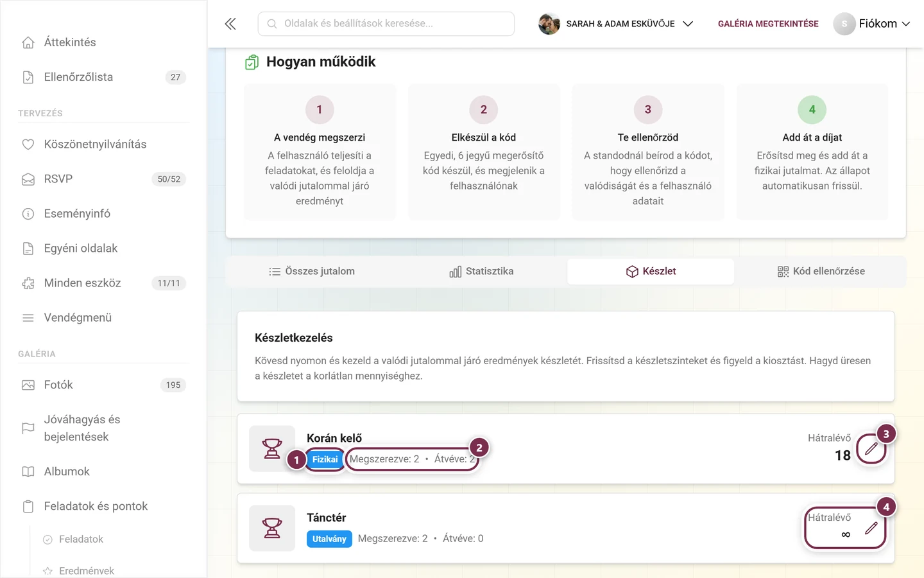Click the Feladatok és pontok clipboard icon
924x578 pixels.
[x=28, y=507]
